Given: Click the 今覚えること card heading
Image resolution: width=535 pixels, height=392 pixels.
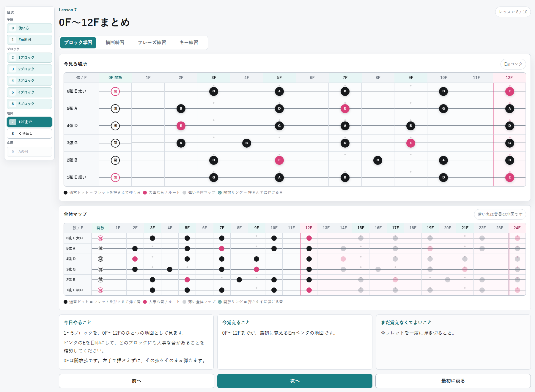Looking at the screenshot, I should tap(236, 323).
